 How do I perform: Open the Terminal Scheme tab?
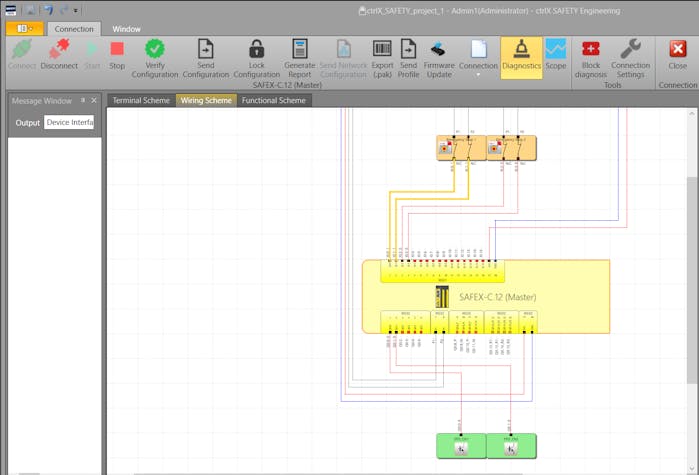(x=141, y=100)
